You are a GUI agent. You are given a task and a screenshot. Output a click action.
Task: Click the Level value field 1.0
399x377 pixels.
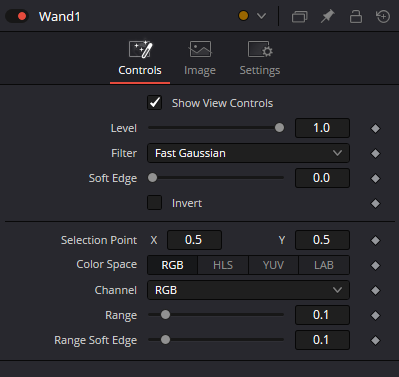[x=322, y=128]
